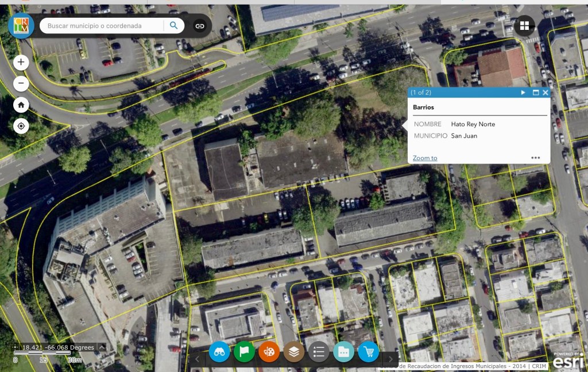Toggle my location tracking button
588x372 pixels.
pos(21,126)
